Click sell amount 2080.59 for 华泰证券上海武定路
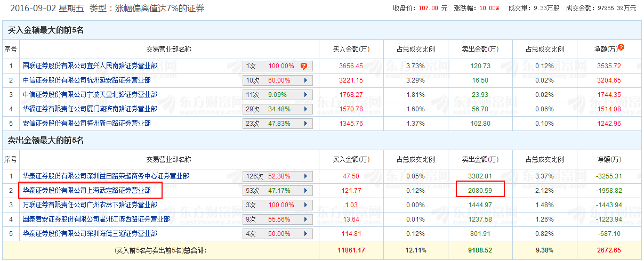 click(x=480, y=191)
